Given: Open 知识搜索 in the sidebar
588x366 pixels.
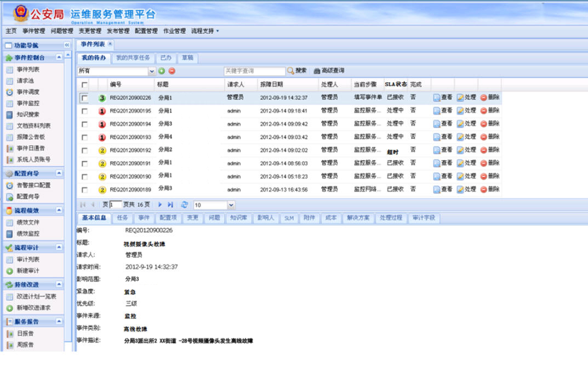Looking at the screenshot, I should click(x=27, y=115).
